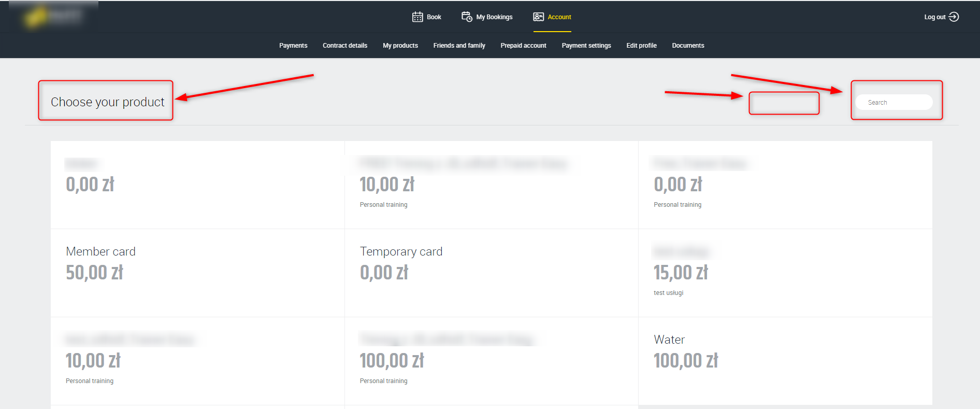Go to Contract details
This screenshot has width=980, height=409.
(x=345, y=46)
